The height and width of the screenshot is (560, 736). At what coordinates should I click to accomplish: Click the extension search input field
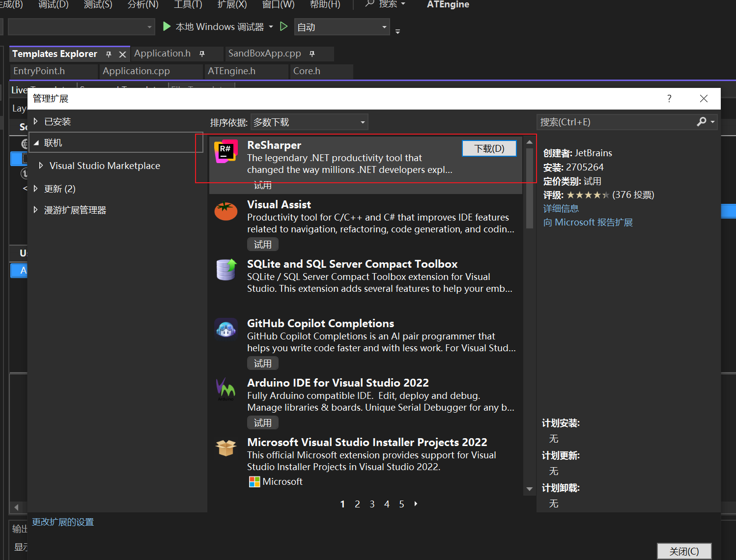pyautogui.click(x=616, y=122)
